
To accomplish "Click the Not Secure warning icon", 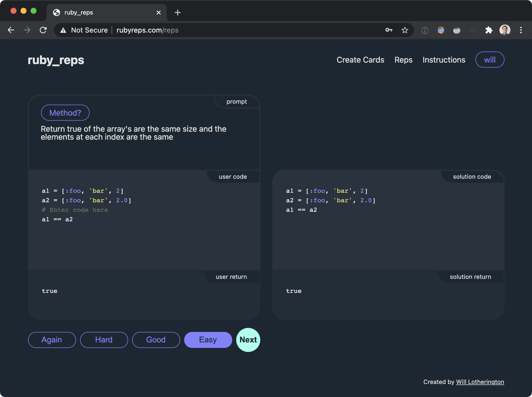I will point(63,30).
